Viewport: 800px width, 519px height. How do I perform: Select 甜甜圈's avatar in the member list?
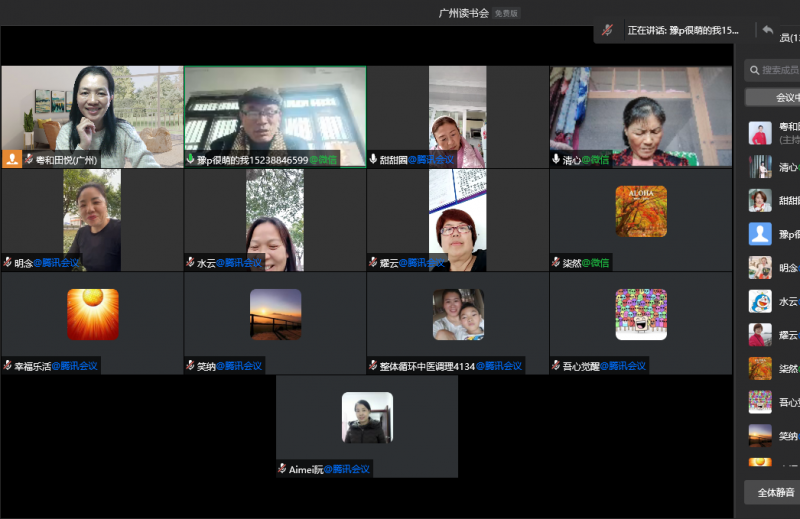coord(760,200)
